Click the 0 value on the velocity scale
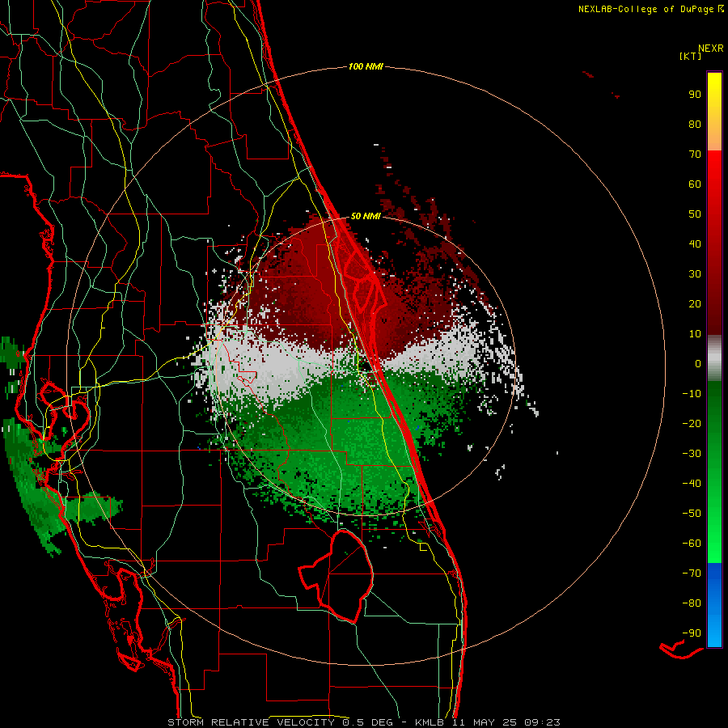Viewport: 728px width, 728px height. pos(698,363)
